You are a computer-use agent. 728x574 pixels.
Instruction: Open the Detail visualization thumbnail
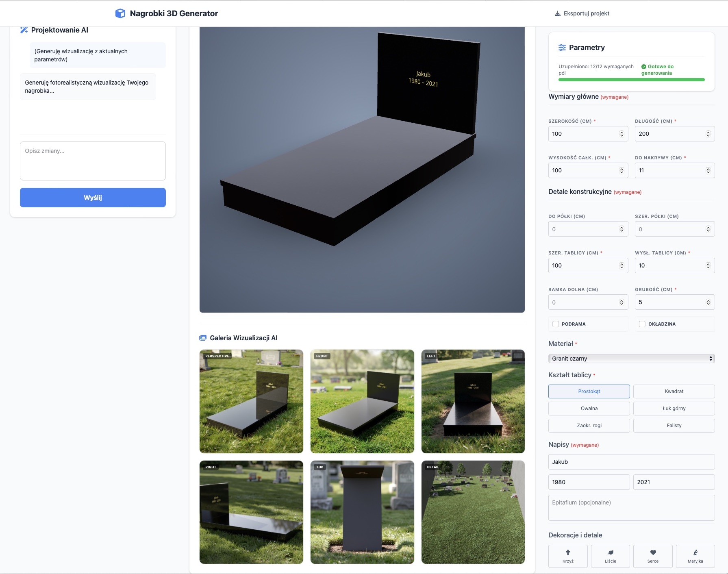click(x=473, y=512)
